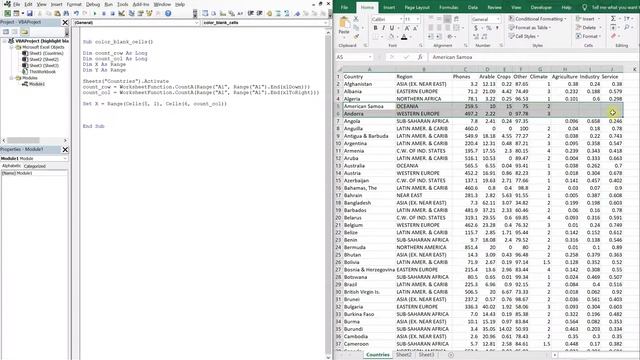
Task: Open the Cell Styles menu
Action: 524,36
